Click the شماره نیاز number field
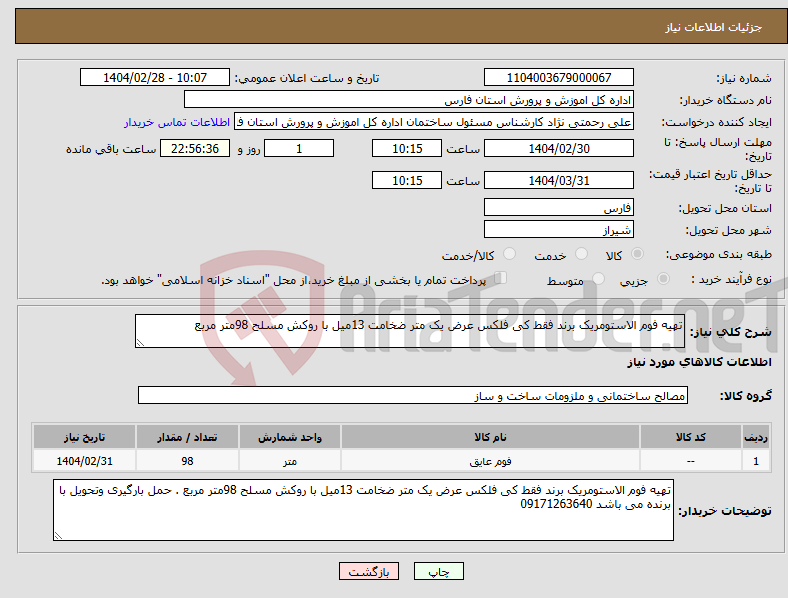Viewport: 788px width, 598px height. tap(559, 78)
